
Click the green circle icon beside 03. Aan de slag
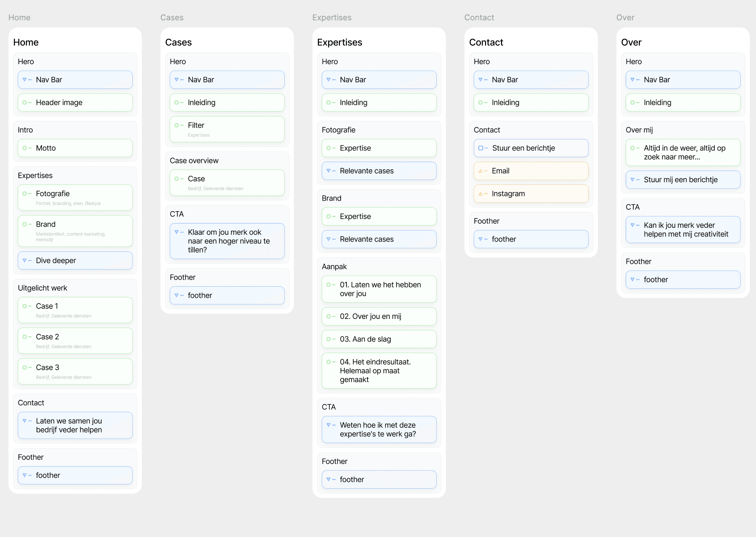click(329, 339)
